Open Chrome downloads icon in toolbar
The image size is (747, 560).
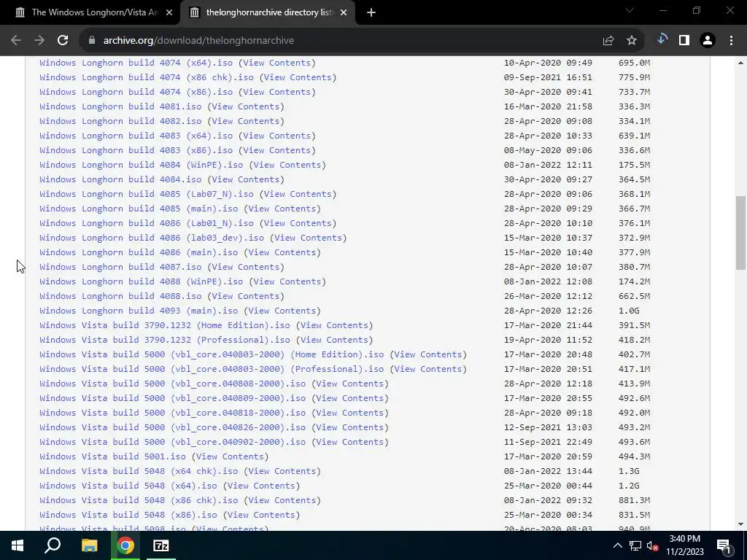662,40
